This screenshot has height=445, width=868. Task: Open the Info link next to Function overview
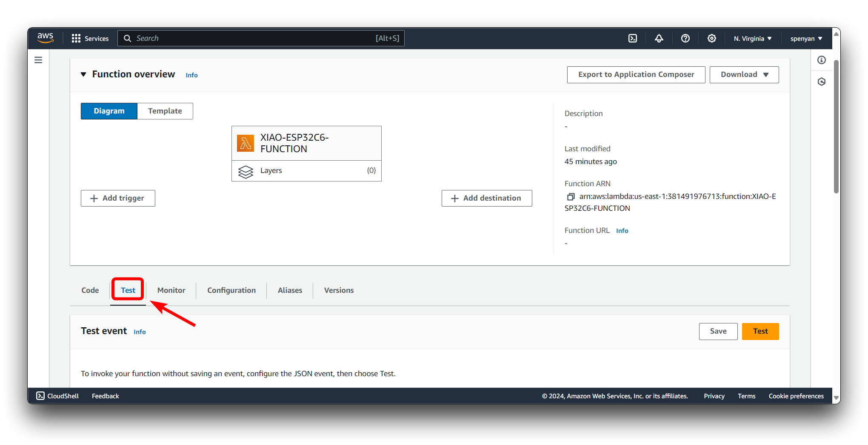pyautogui.click(x=191, y=75)
